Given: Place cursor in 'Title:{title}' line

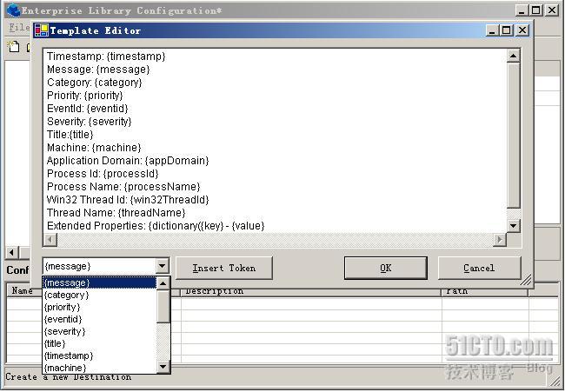Looking at the screenshot, I should pyautogui.click(x=70, y=135).
